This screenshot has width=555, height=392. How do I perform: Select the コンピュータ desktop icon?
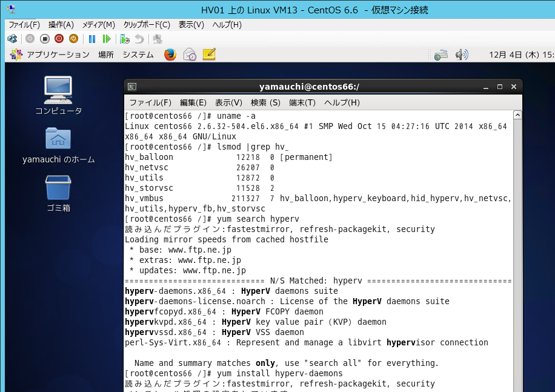[x=58, y=96]
